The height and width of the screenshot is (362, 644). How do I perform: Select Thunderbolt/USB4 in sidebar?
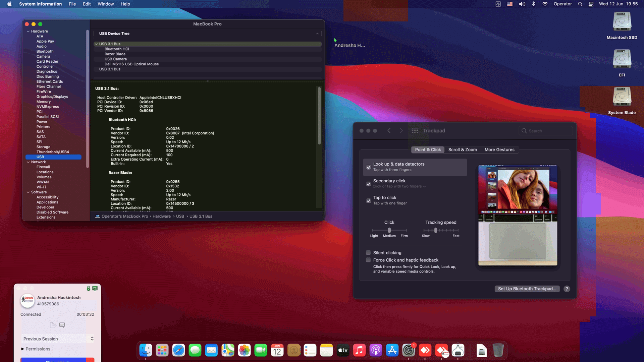[53, 152]
